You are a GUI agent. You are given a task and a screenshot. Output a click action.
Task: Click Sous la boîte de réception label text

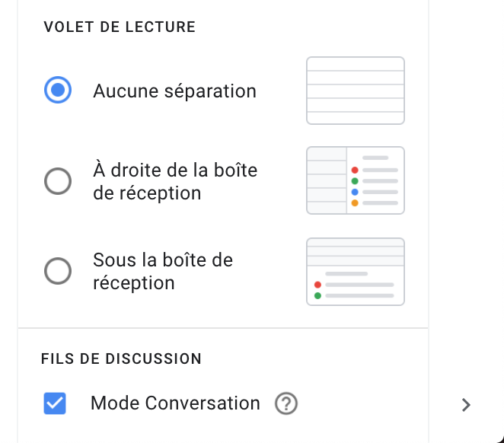(x=163, y=272)
